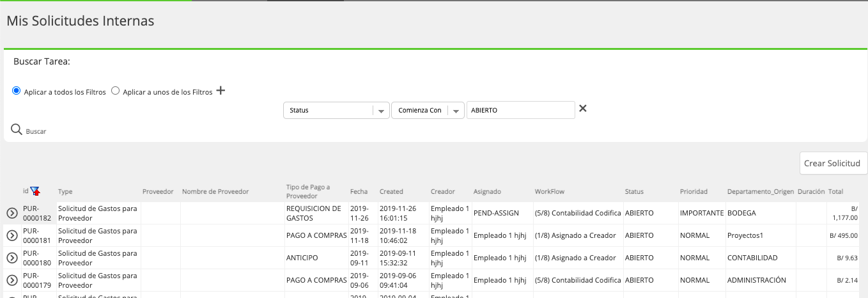Viewport: 868px width, 298px height.
Task: Sort by the Status column header
Action: click(634, 191)
